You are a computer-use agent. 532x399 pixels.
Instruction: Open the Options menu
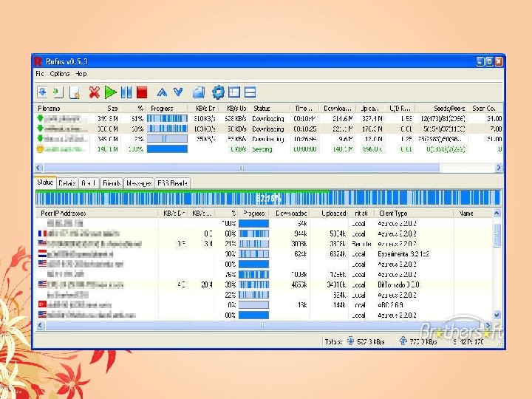click(60, 74)
